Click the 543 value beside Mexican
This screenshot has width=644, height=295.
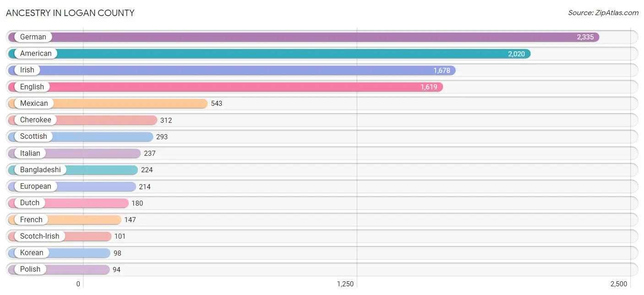(x=217, y=104)
